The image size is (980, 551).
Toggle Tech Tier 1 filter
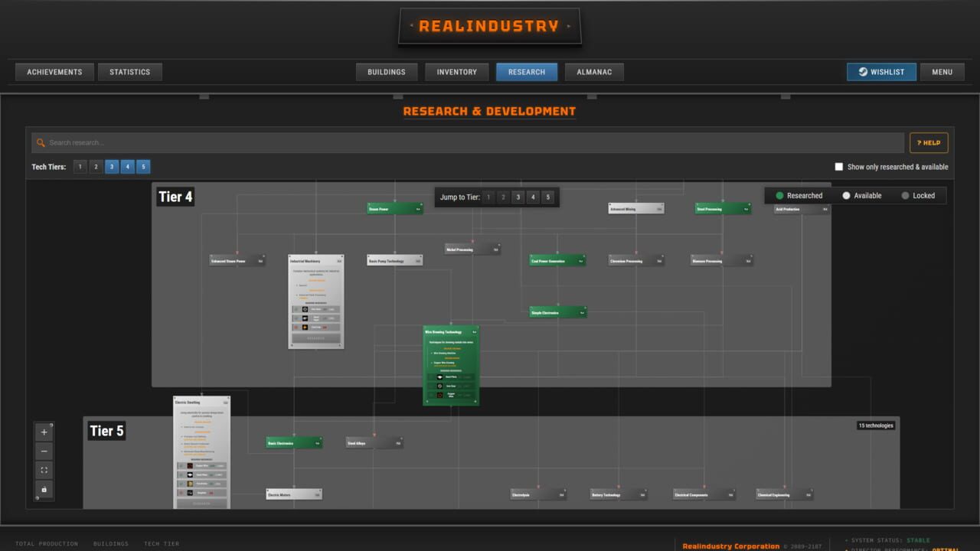tap(80, 166)
